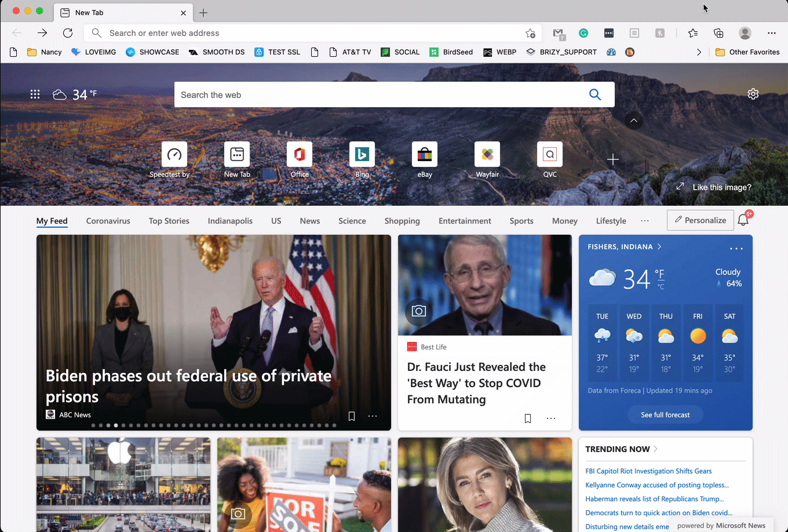Viewport: 788px width, 532px height.
Task: Expand more feed categories ellipsis
Action: coord(645,221)
